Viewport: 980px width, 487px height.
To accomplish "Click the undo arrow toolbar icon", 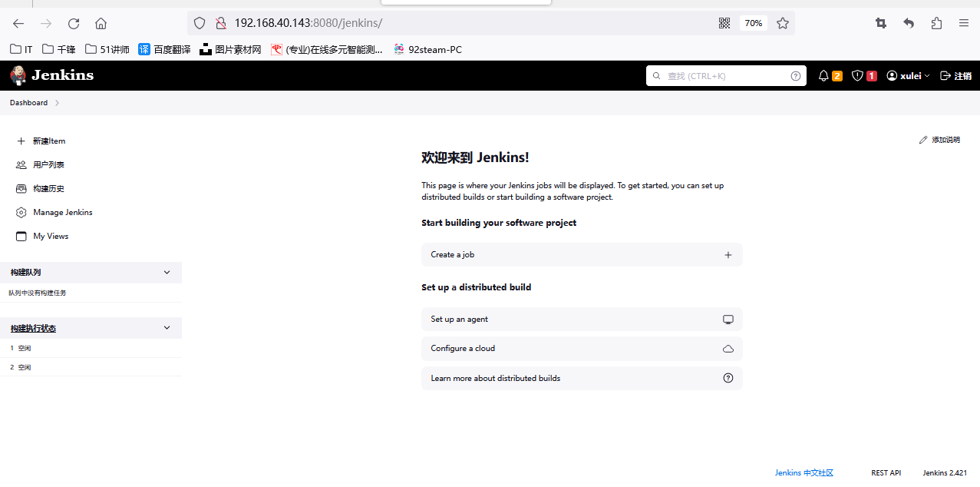I will click(909, 23).
